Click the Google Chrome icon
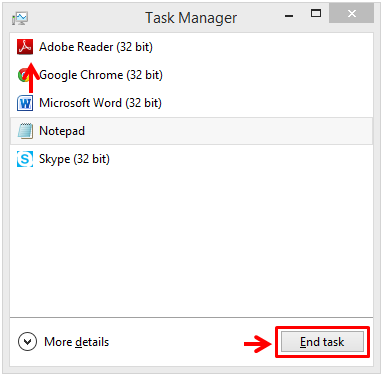 click(23, 75)
